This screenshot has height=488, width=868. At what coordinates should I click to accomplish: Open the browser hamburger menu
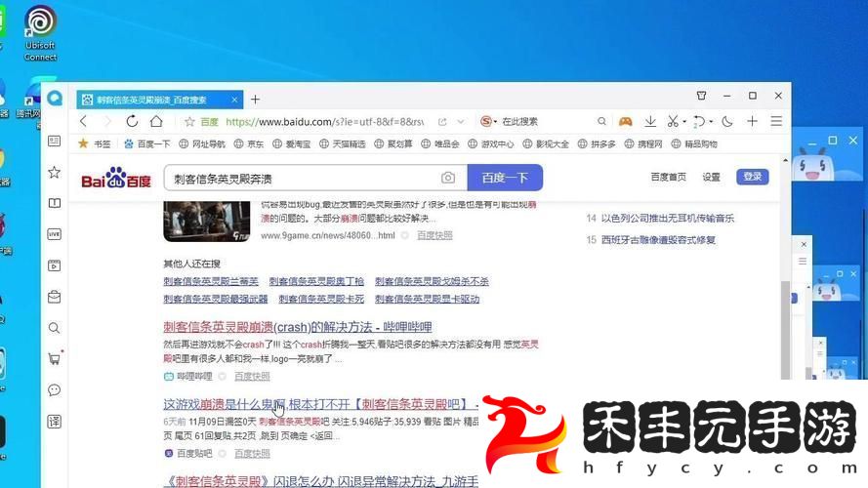pos(776,121)
